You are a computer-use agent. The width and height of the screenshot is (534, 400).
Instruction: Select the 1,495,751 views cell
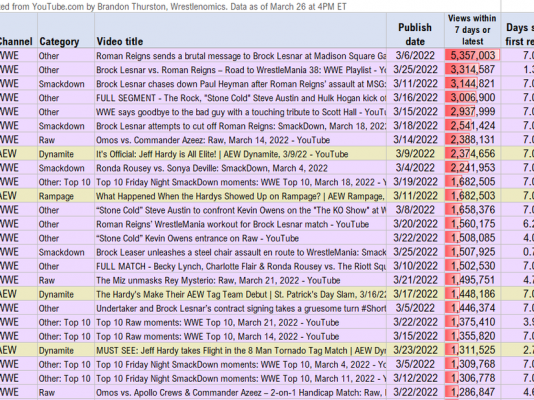coord(472,280)
